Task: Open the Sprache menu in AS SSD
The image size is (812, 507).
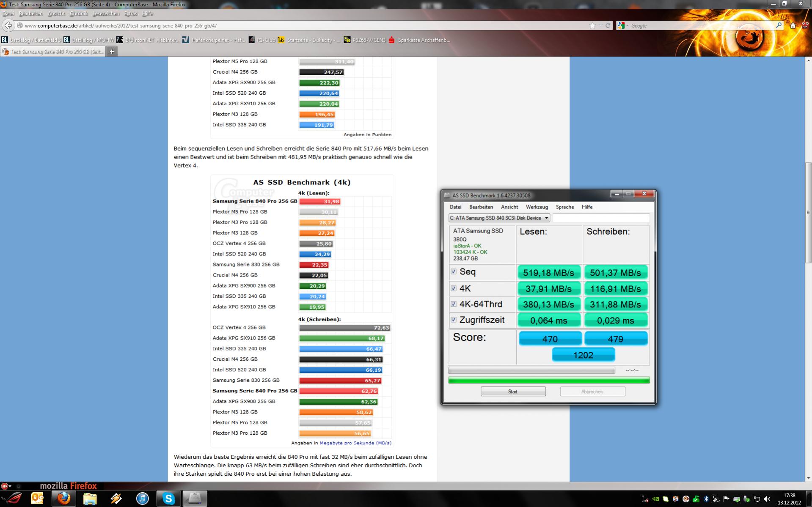Action: (x=565, y=207)
